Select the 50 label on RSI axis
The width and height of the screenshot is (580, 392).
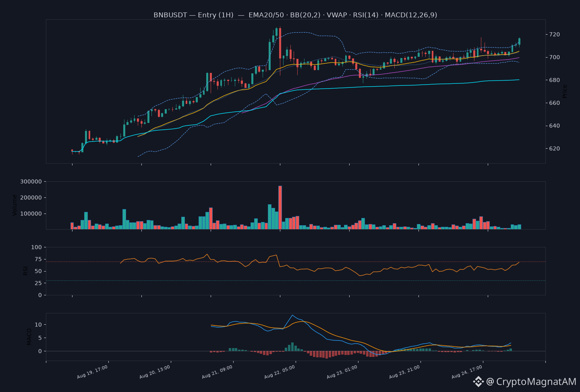[x=38, y=271]
